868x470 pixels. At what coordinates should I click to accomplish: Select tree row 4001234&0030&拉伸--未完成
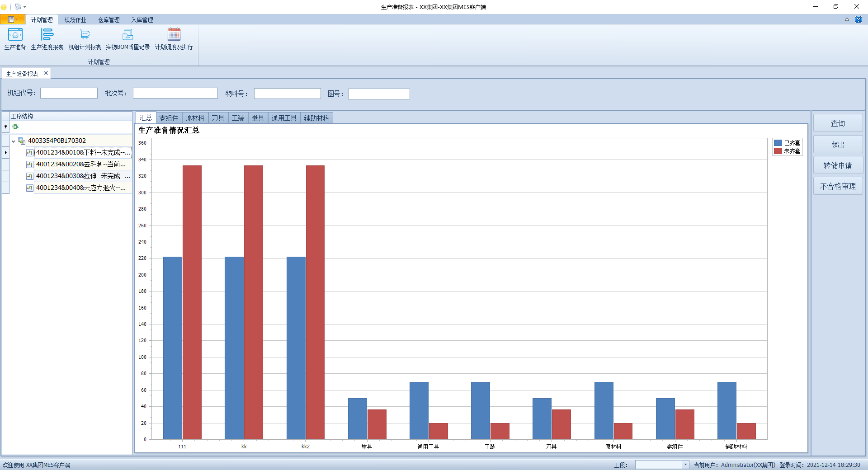[x=83, y=176]
